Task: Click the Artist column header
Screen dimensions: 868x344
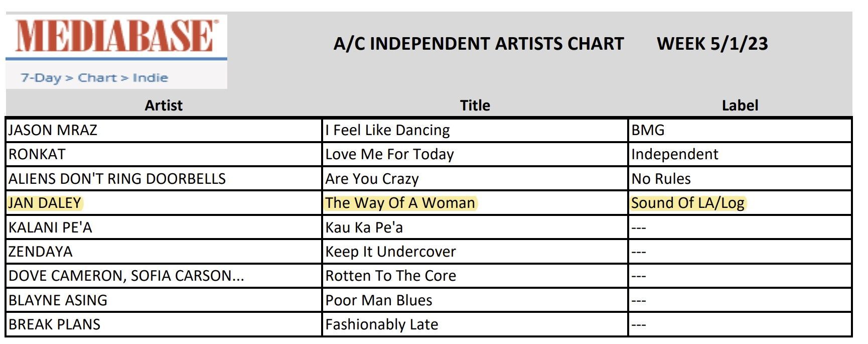Action: coord(164,105)
